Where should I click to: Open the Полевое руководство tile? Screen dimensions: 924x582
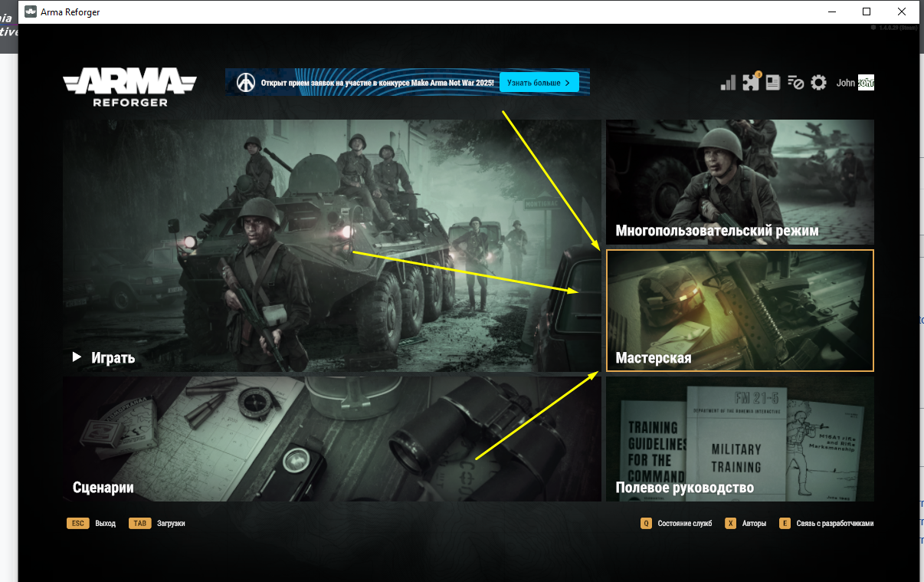pyautogui.click(x=739, y=439)
